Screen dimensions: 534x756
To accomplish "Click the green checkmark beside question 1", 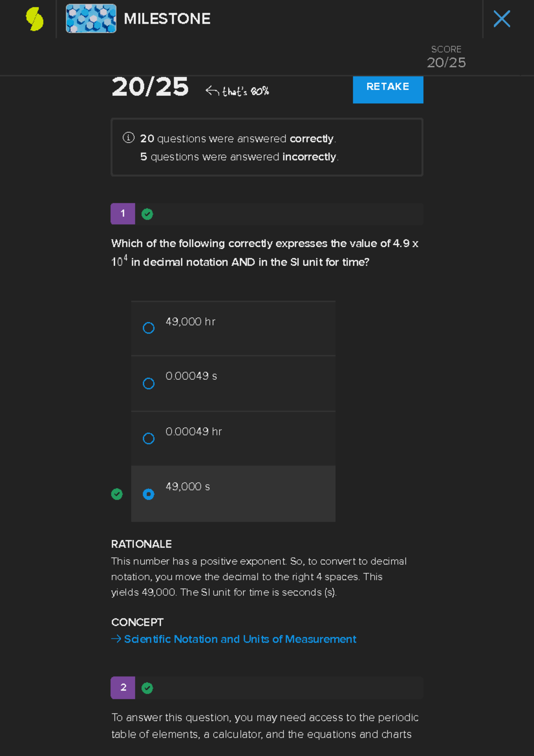I will tap(147, 214).
